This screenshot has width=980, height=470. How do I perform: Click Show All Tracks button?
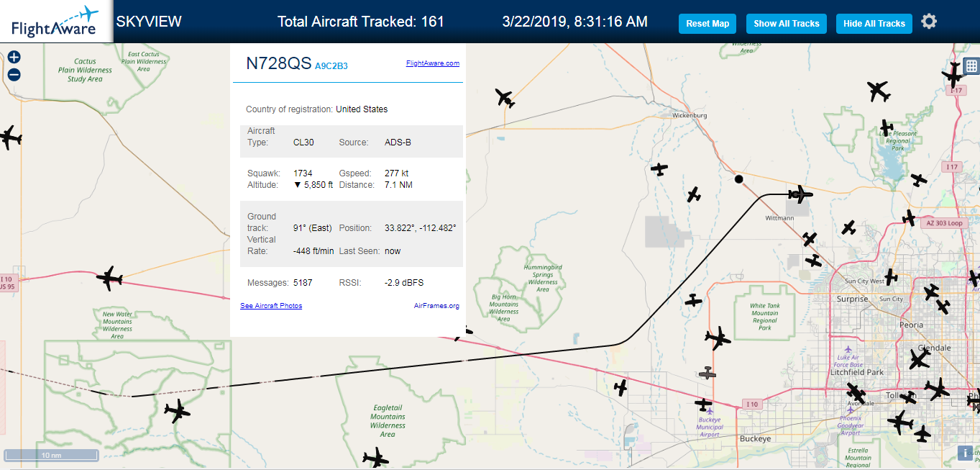787,24
